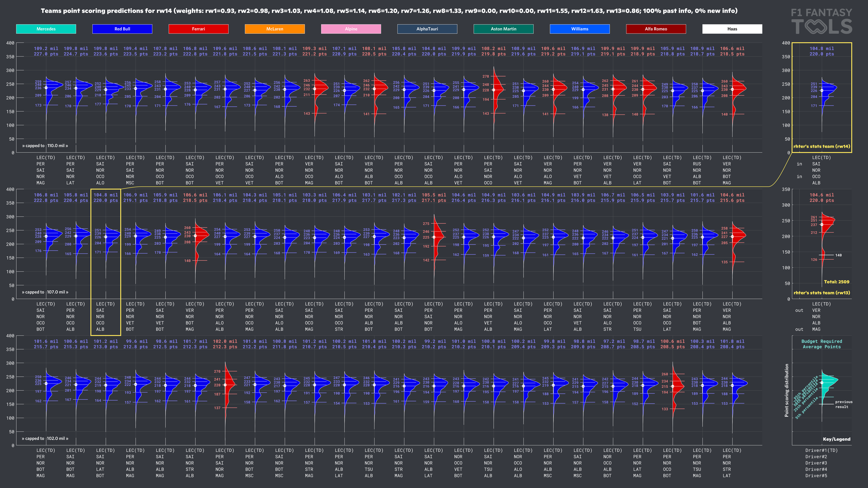Expand the capped to 110.0 mil control

[45, 145]
